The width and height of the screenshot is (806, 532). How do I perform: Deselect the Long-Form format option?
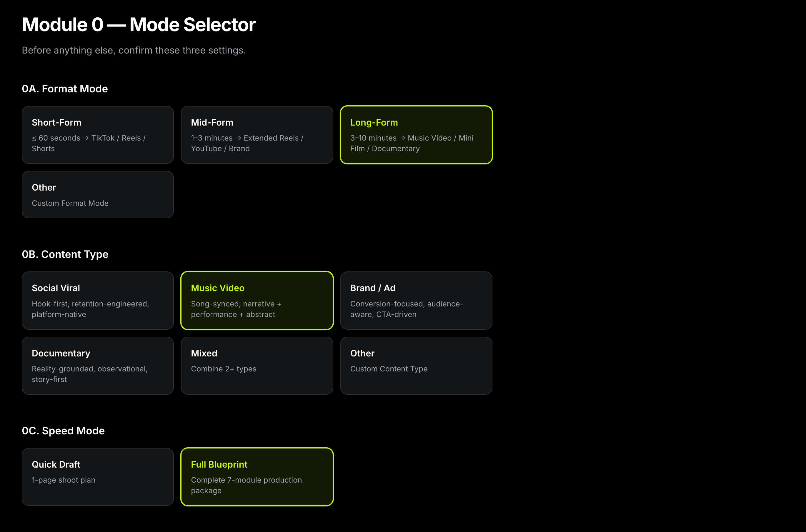(416, 135)
